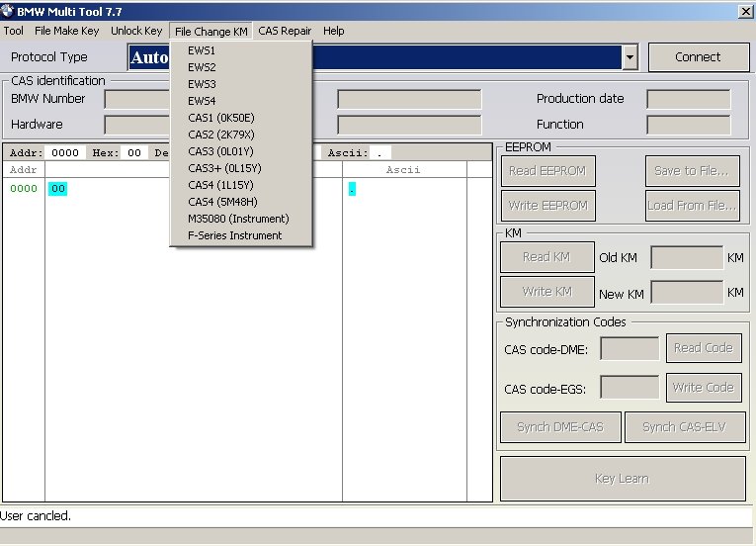Click the Read KM button
Screen dimensions: 756x546
[x=546, y=257]
